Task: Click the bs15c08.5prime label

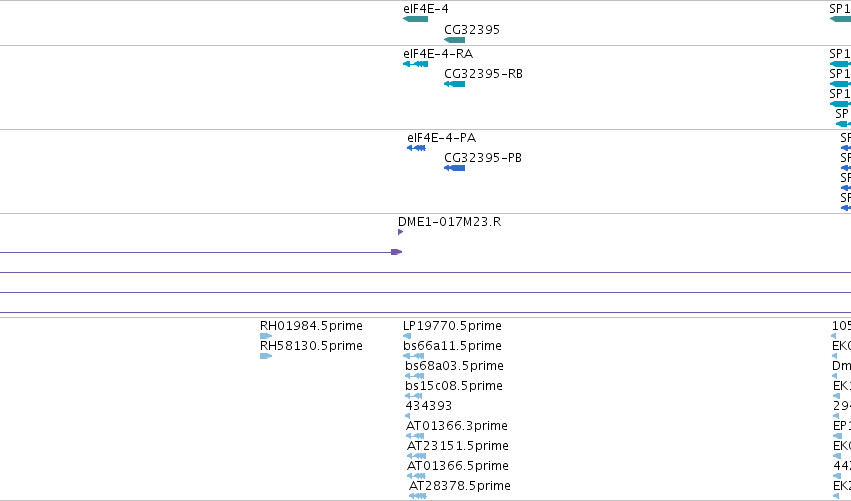Action: [454, 386]
